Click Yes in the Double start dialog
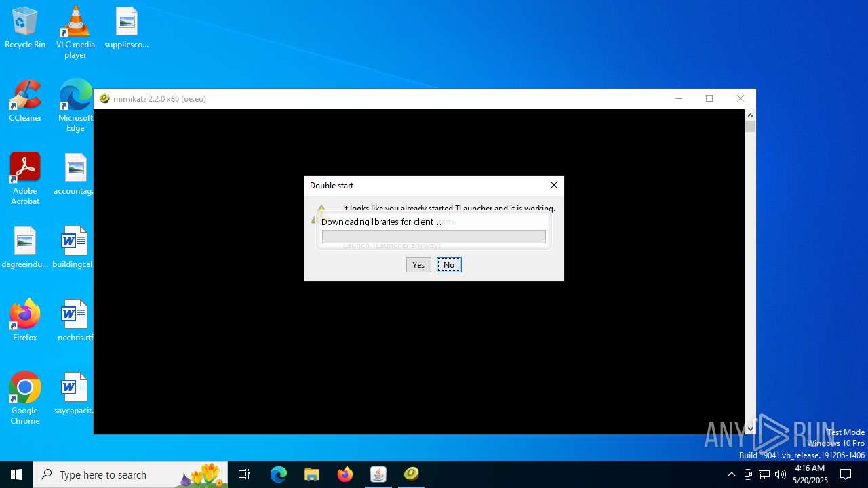868x488 pixels. click(418, 265)
